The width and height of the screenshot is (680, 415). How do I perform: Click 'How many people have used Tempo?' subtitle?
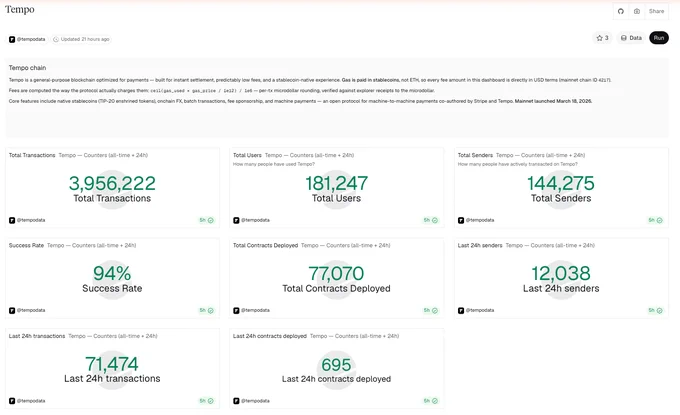point(274,164)
